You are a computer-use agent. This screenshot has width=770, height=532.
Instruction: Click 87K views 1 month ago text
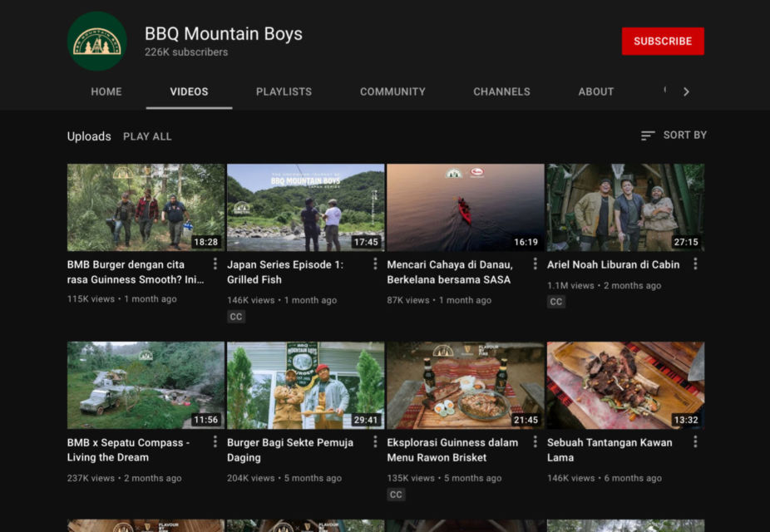(x=439, y=300)
